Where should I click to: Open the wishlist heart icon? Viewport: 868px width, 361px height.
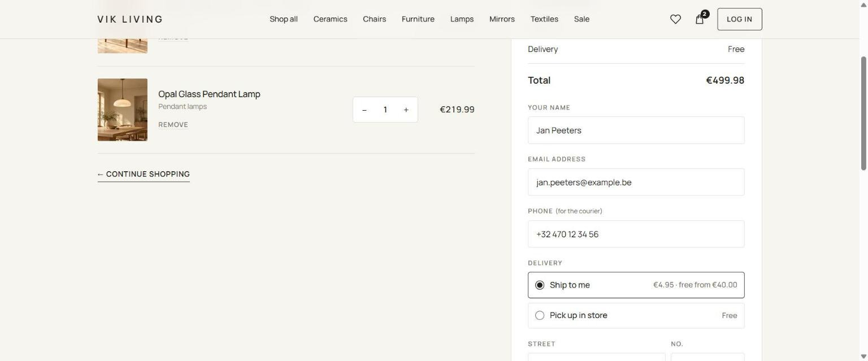tap(675, 19)
